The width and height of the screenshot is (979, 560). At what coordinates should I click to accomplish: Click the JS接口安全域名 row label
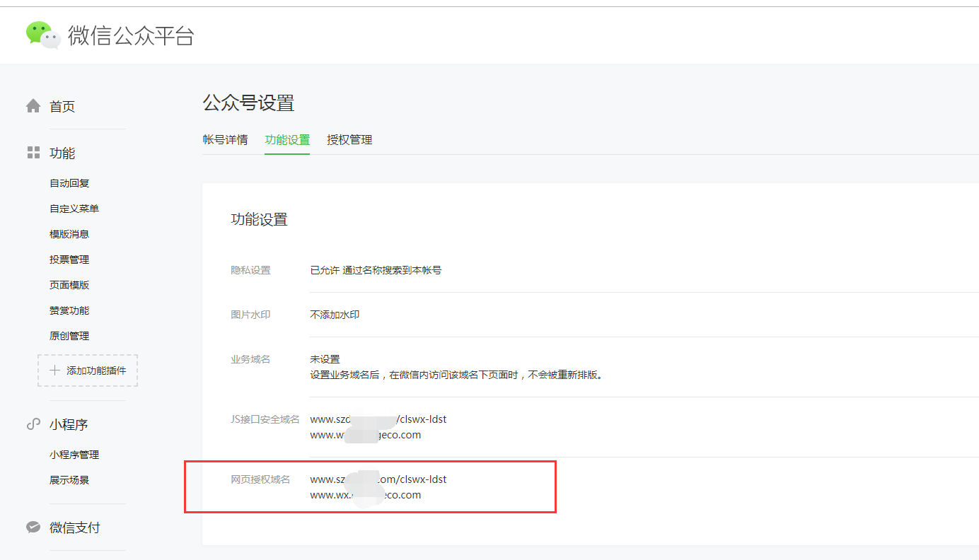point(265,419)
